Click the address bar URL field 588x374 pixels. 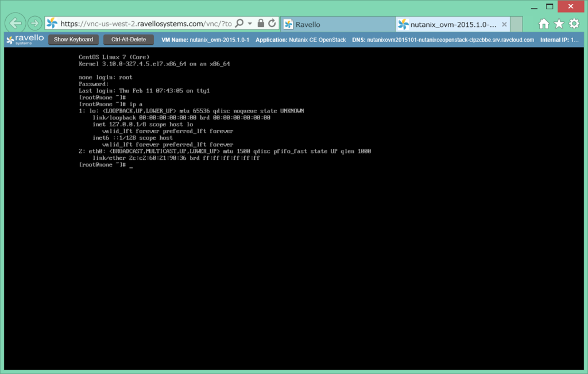[x=146, y=24]
